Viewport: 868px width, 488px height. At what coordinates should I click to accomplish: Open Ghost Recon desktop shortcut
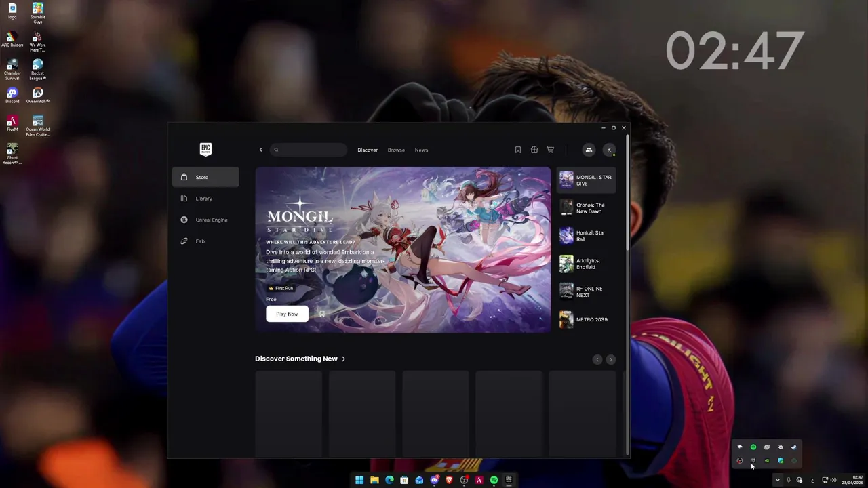[12, 155]
